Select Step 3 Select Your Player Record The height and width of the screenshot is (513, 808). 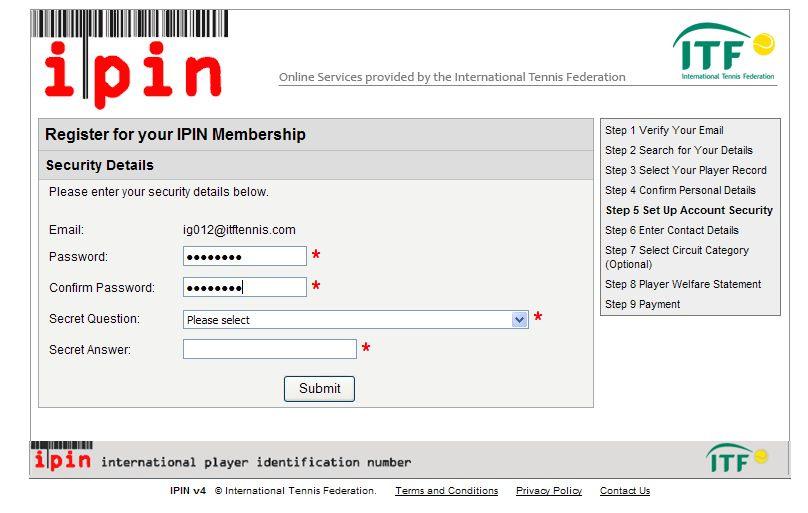click(x=686, y=170)
